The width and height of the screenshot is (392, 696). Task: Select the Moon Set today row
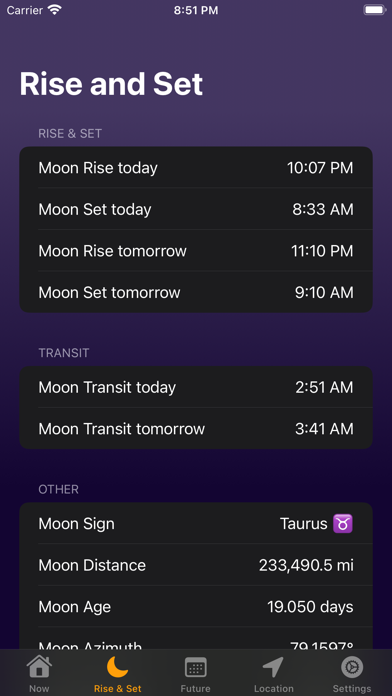click(x=196, y=209)
